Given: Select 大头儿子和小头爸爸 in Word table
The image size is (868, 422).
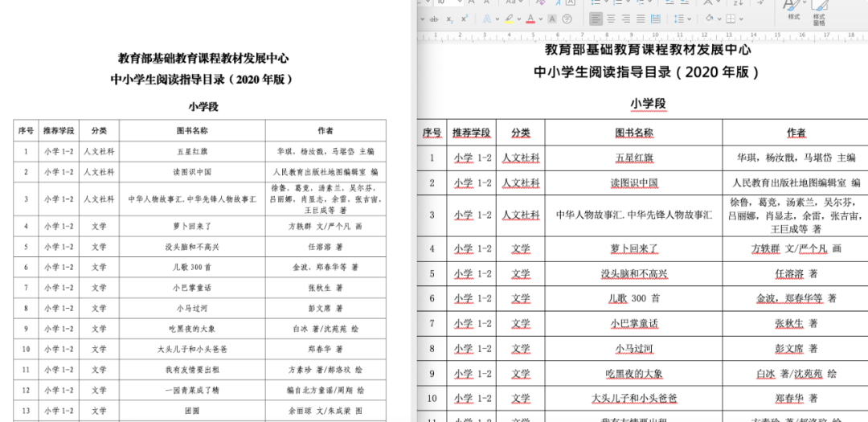Looking at the screenshot, I should 634,398.
